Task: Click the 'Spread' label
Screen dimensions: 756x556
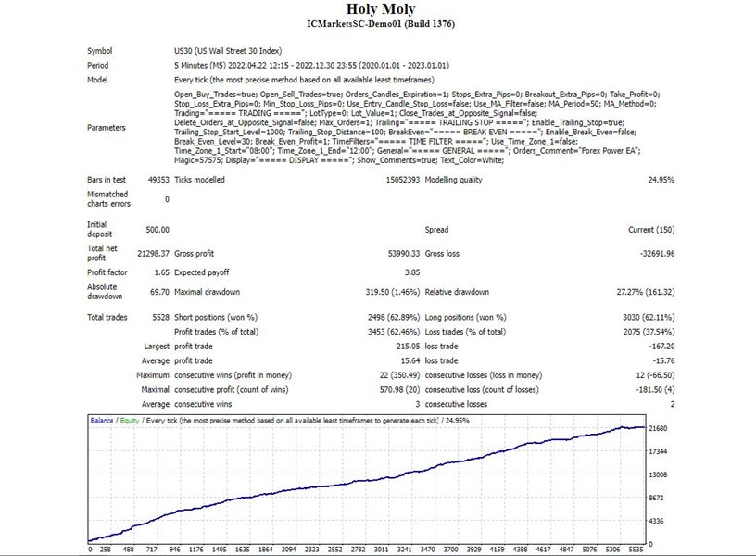Action: click(x=436, y=230)
